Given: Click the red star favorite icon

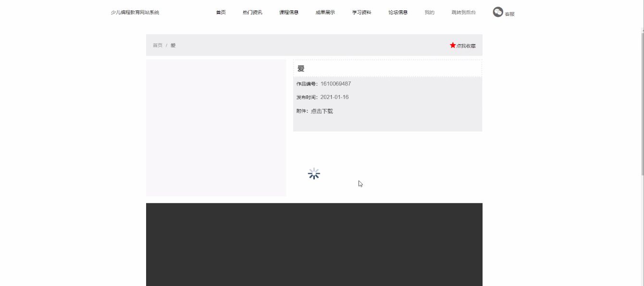Looking at the screenshot, I should coord(453,45).
